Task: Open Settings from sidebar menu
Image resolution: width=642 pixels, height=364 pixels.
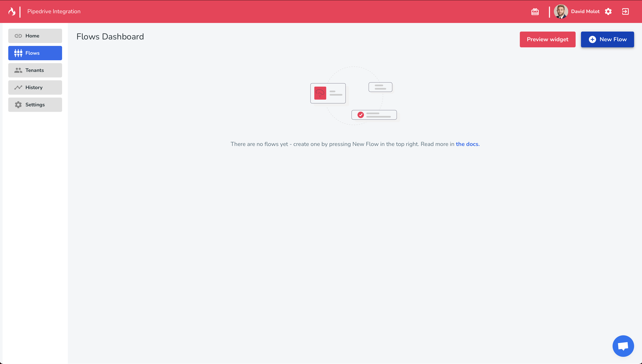Action: click(35, 105)
